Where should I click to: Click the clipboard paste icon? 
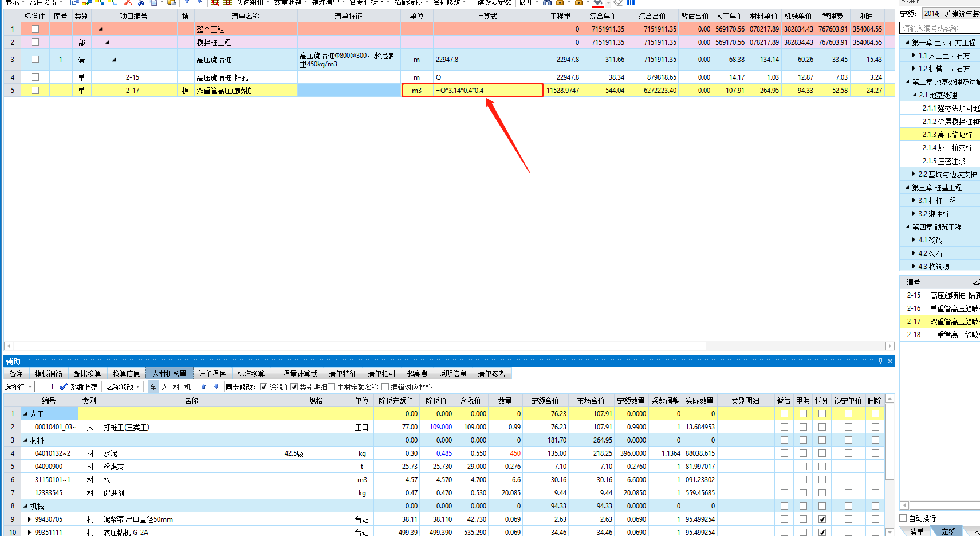pyautogui.click(x=171, y=2)
